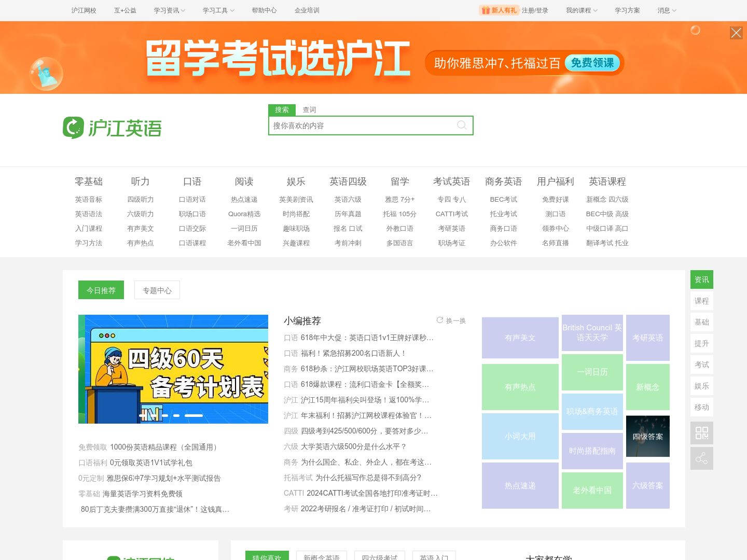Switch to the 查词 tab
Image resolution: width=747 pixels, height=560 pixels.
point(309,110)
